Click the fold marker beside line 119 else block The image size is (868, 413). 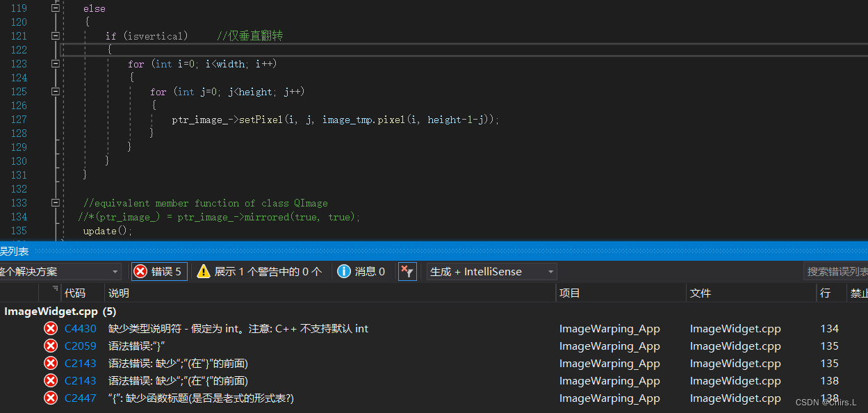[55, 8]
